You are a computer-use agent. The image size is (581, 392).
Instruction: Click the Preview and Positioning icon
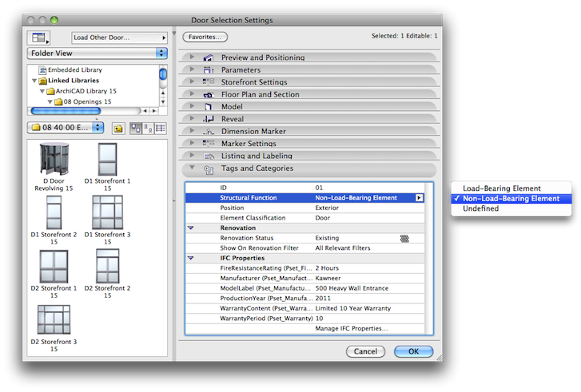coord(209,57)
